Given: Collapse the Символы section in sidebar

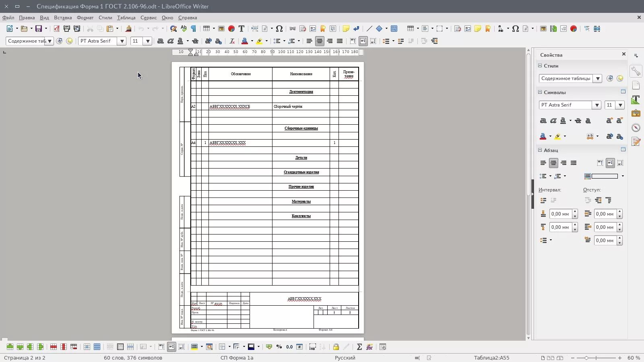Looking at the screenshot, I should click(540, 92).
